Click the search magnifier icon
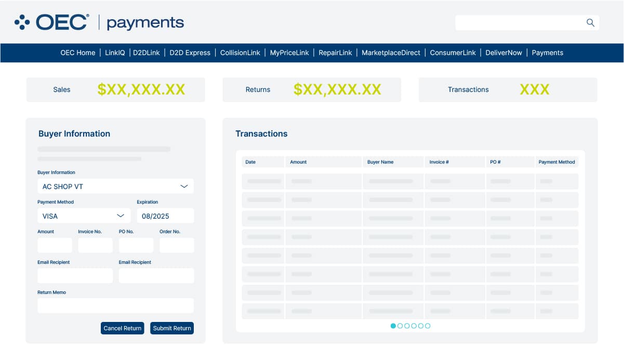 [590, 22]
